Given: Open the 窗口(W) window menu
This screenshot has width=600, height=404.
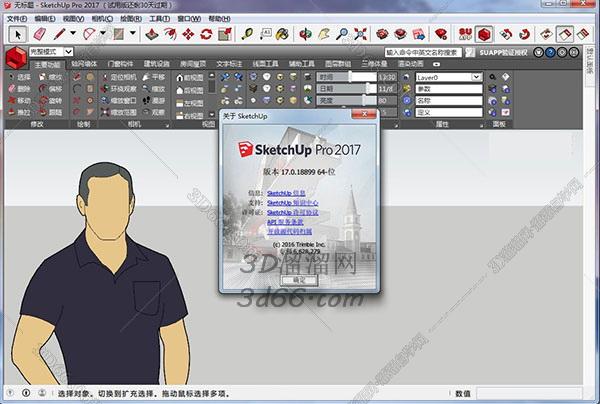Looking at the screenshot, I should (x=189, y=18).
